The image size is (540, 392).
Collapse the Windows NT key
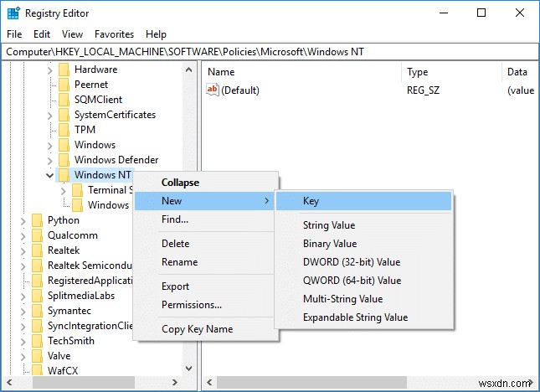(50, 175)
